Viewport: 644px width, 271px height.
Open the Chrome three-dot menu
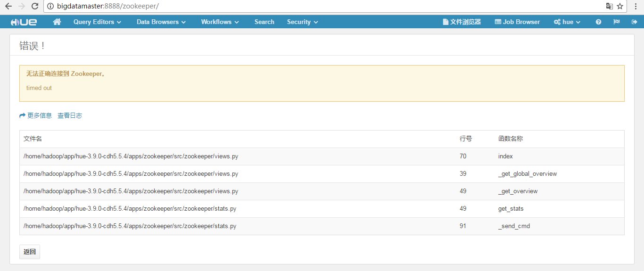636,6
